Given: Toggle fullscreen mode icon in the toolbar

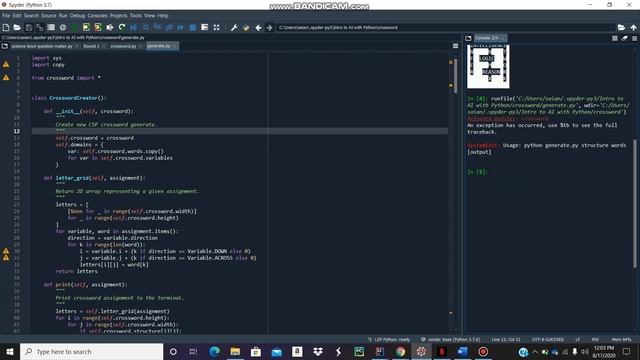Looking at the screenshot, I should coord(216,27).
